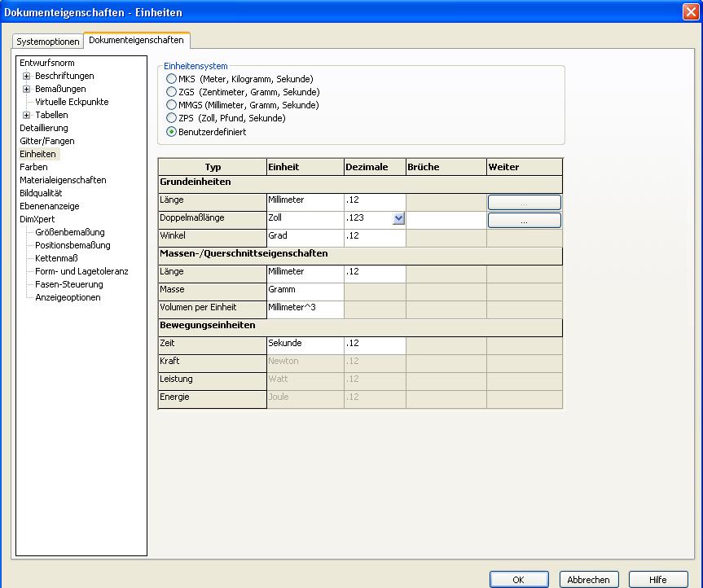Screen dimensions: 703x588
Task: Pick the ZPS (Zoll, Pfund, Sekunde) option
Action: coord(171,118)
